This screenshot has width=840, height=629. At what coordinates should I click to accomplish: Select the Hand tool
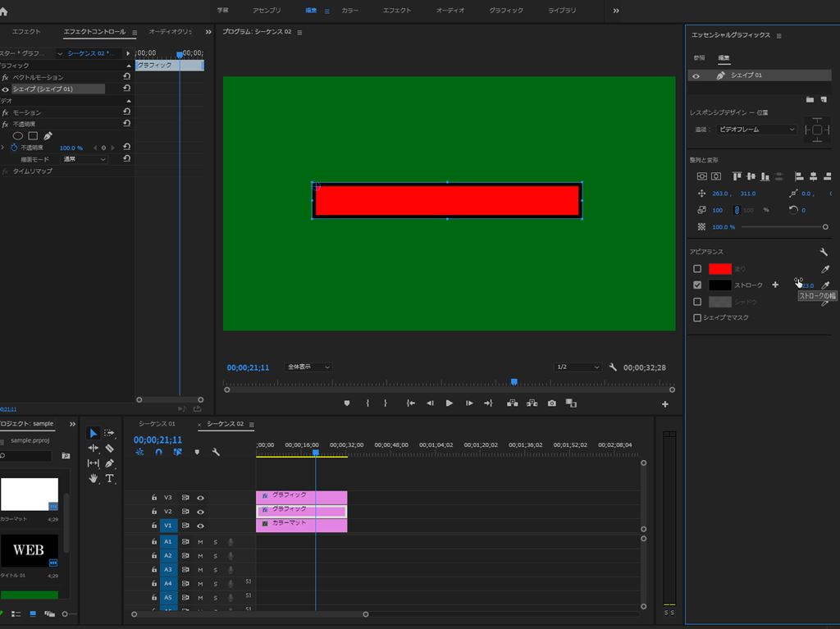(94, 478)
